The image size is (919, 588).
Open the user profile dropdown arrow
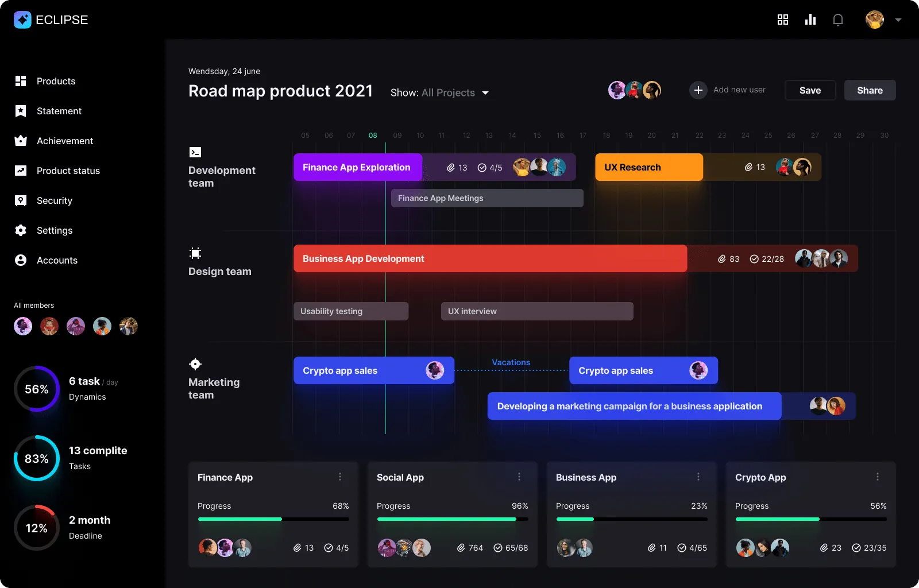[898, 20]
